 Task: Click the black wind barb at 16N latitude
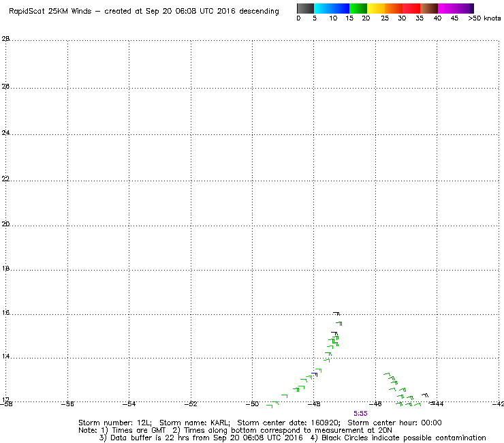pyautogui.click(x=336, y=313)
